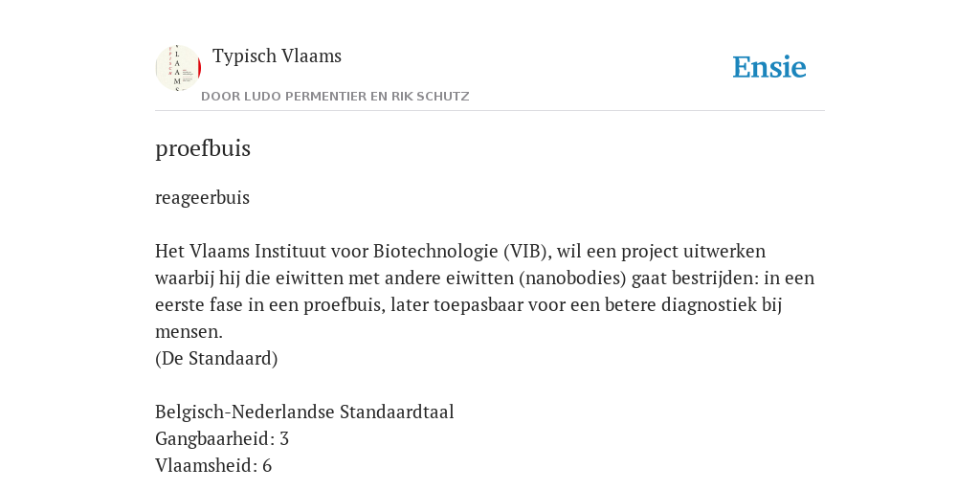This screenshot has height=490, width=980.
Task: Click the horizontal divider under the header
Action: tap(490, 111)
